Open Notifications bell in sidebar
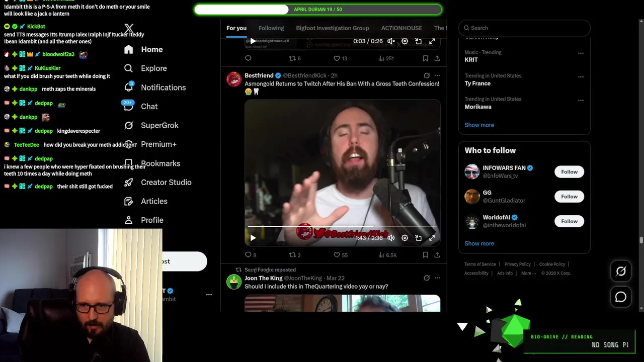644x362 pixels. point(129,87)
